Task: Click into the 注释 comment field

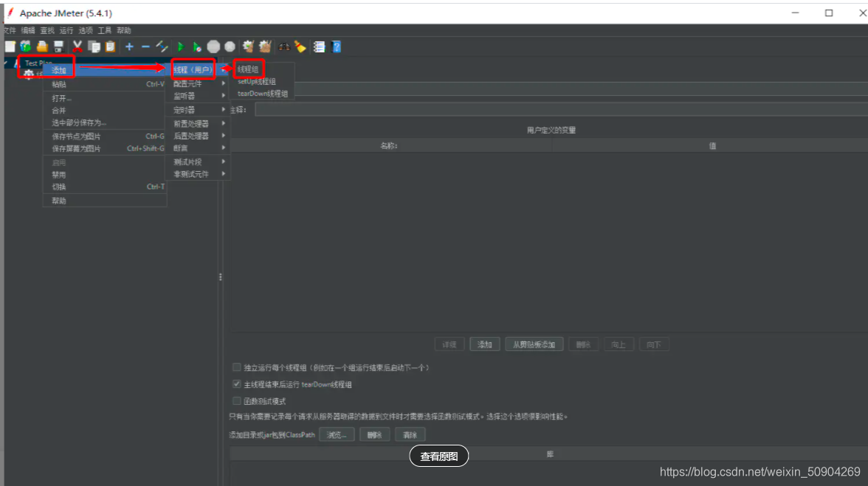Action: [x=561, y=109]
